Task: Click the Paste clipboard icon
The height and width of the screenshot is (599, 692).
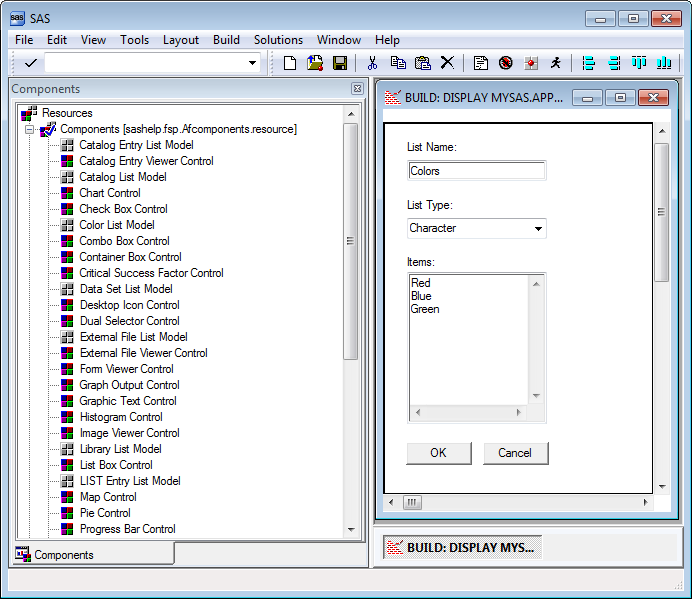Action: (422, 63)
